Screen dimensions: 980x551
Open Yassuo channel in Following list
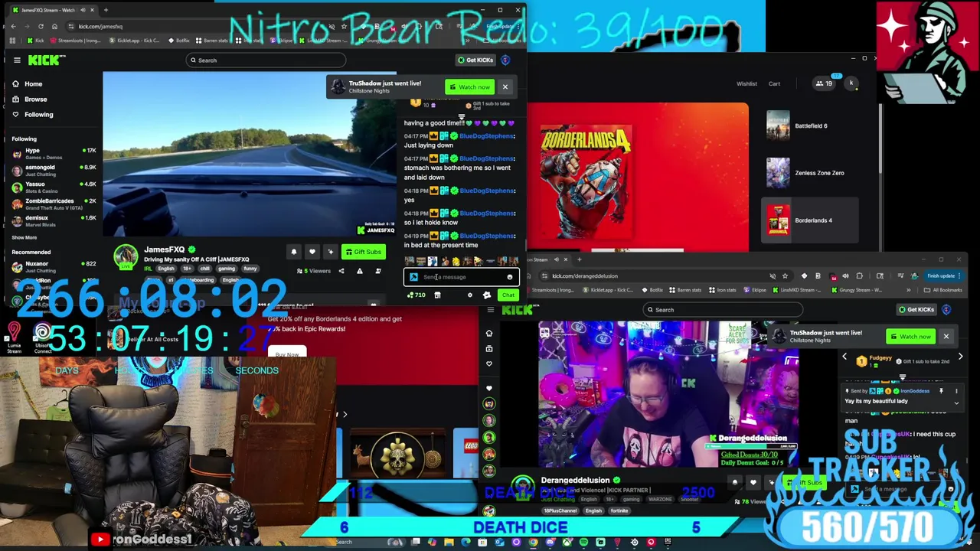54,187
